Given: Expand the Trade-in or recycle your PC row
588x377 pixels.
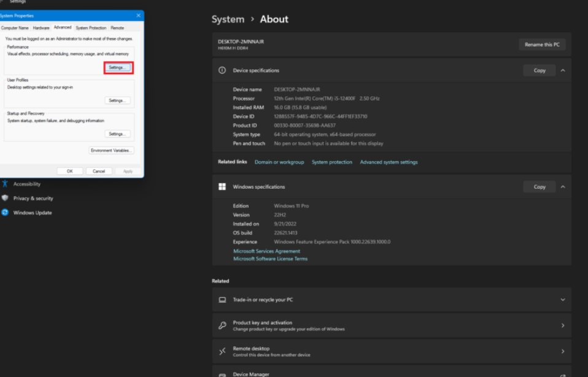Looking at the screenshot, I should 562,300.
